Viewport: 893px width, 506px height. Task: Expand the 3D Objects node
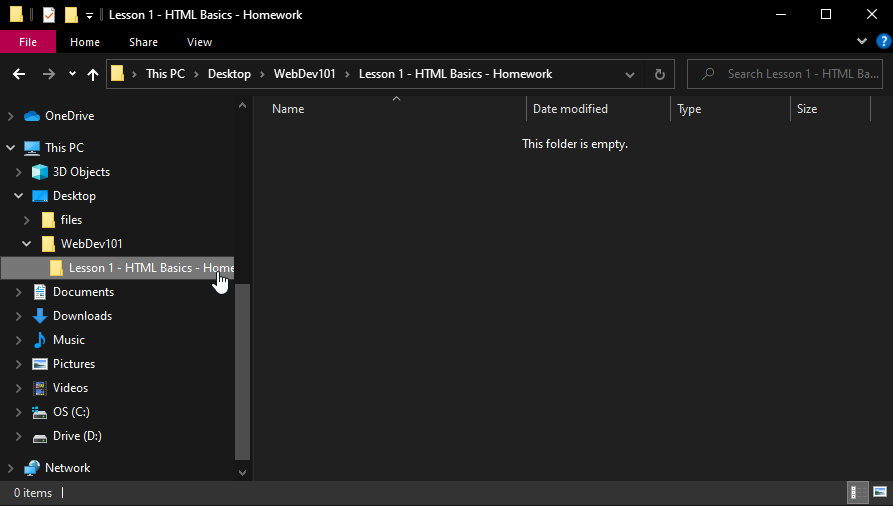tap(18, 172)
